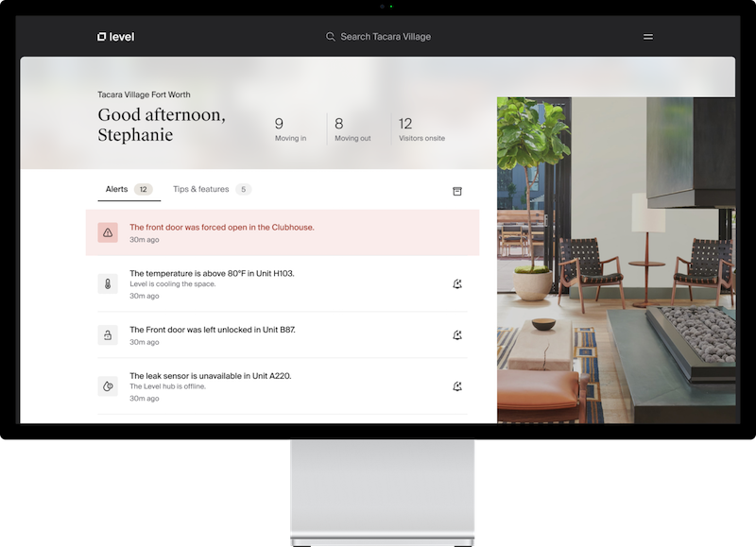Viewport: 756px width, 547px height.
Task: Switch to Tips & features tab
Action: 212,189
